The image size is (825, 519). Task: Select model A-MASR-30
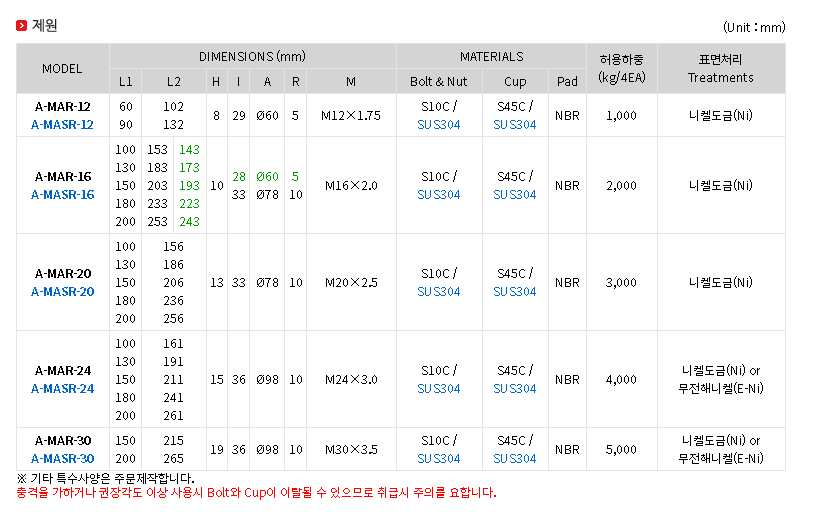tap(63, 458)
